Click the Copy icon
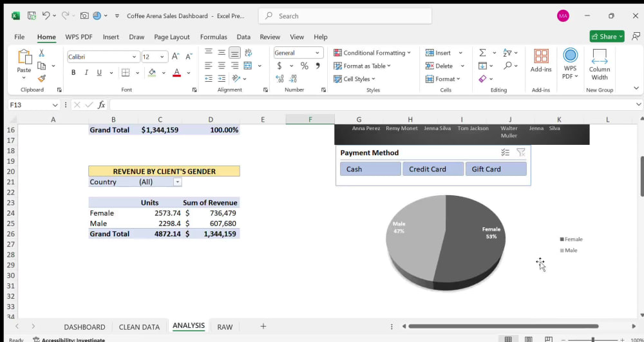 (41, 66)
